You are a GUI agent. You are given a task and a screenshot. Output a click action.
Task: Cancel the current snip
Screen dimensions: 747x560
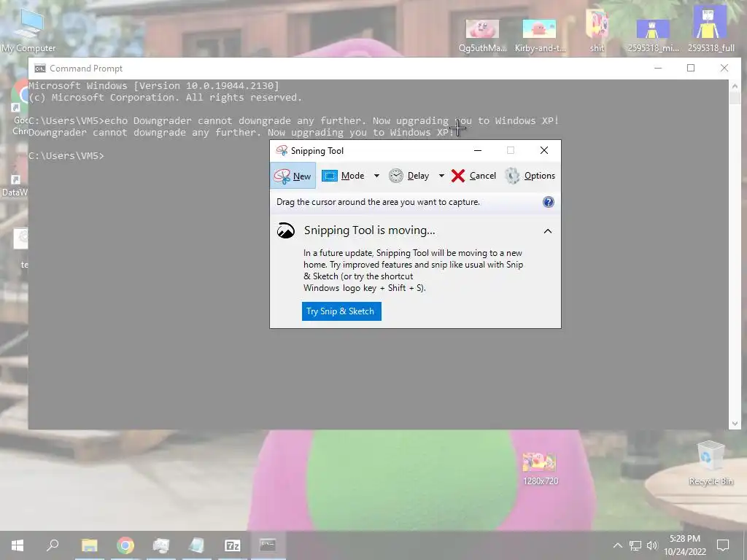[473, 176]
